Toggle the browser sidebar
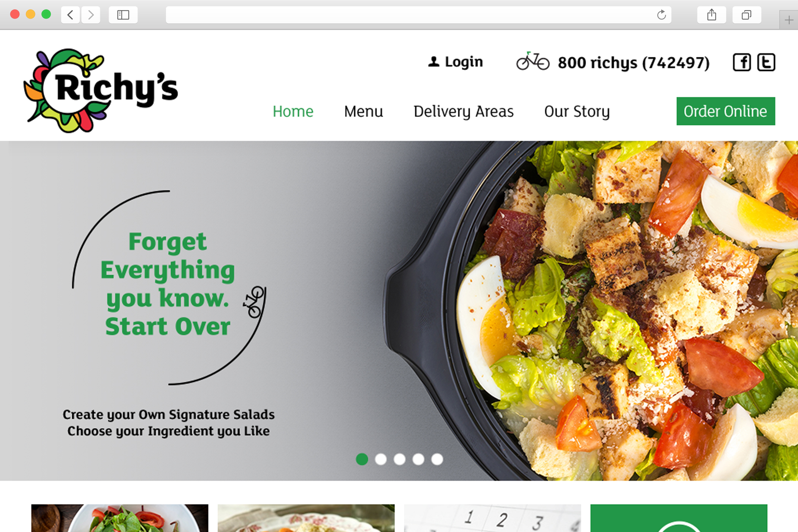 point(123,15)
